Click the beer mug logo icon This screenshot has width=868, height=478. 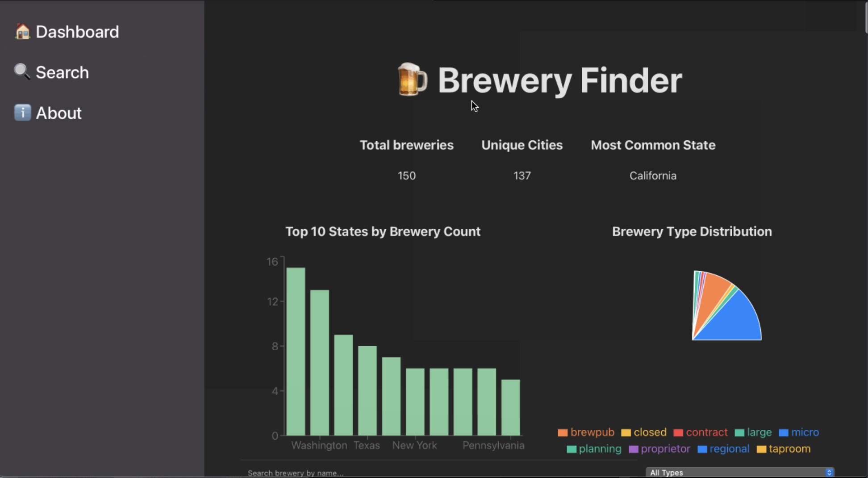[412, 80]
